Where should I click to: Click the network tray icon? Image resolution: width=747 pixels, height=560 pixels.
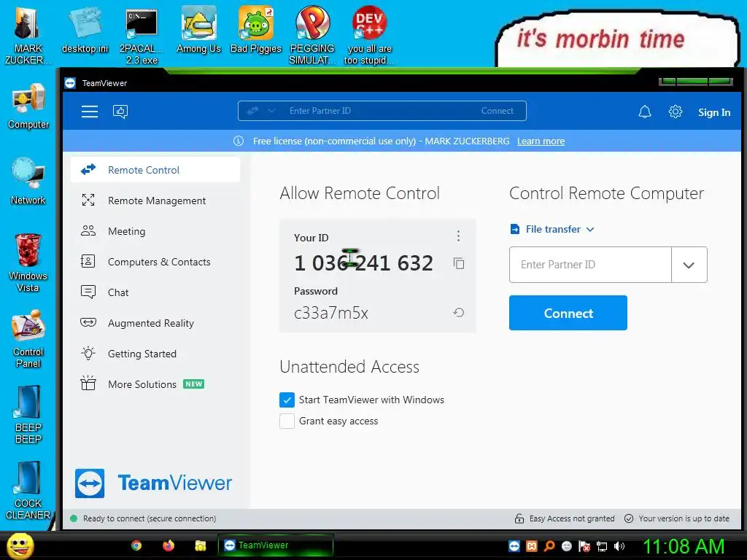[x=602, y=546]
